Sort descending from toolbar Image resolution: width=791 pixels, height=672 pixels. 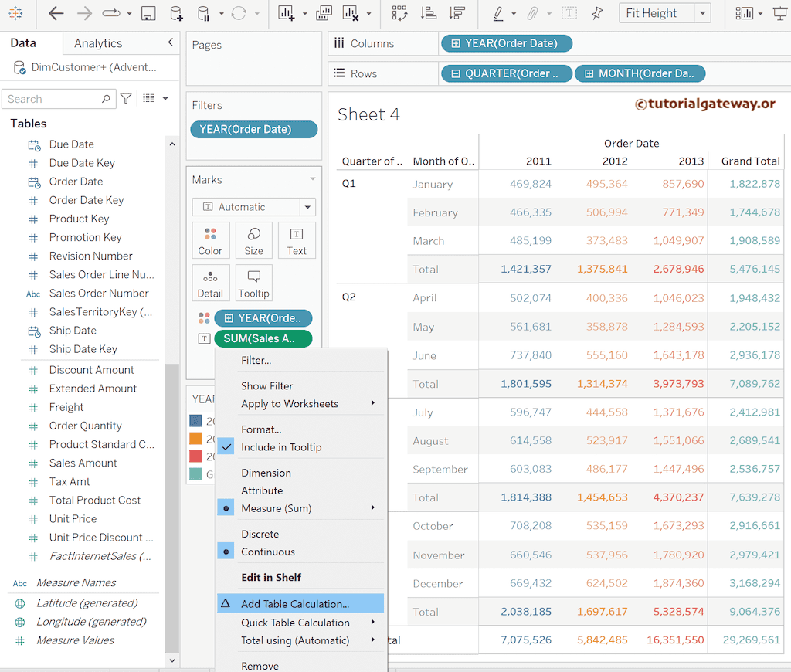click(x=457, y=13)
